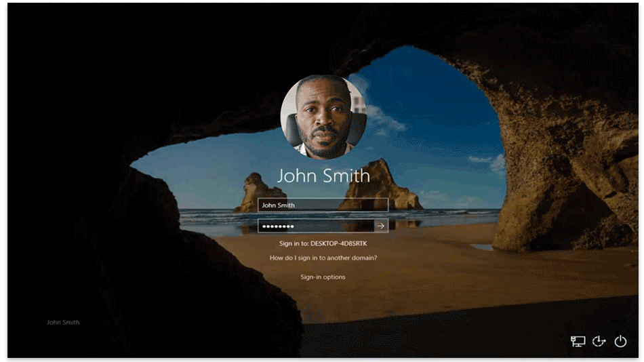Click the large John Smith name heading
644x362 pixels.
[323, 176]
